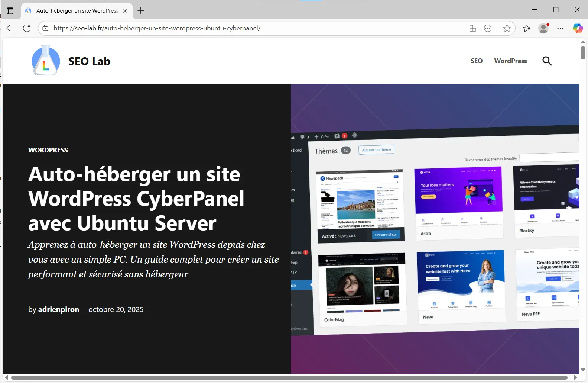View site information lock icon
The image size is (588, 383).
45,28
